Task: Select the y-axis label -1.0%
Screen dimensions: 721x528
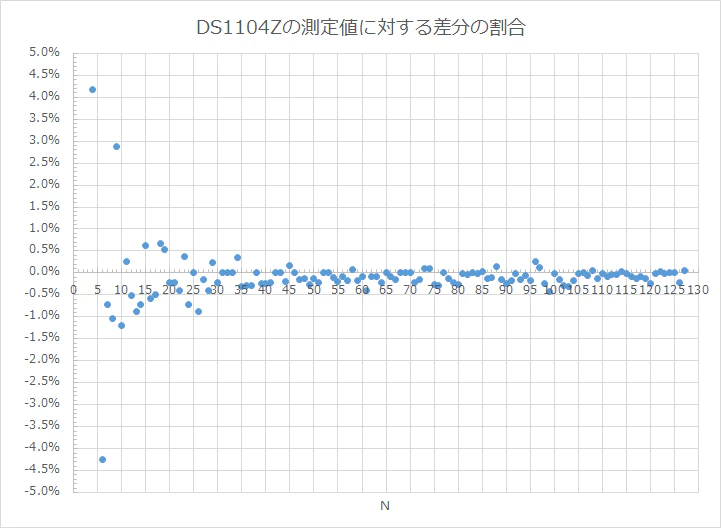Action: (x=43, y=316)
